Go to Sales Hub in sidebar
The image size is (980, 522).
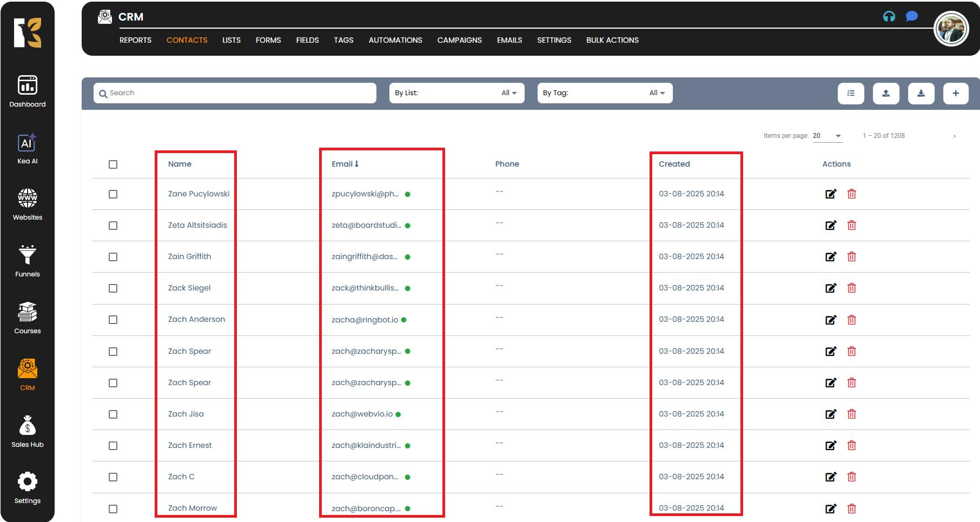pos(27,431)
